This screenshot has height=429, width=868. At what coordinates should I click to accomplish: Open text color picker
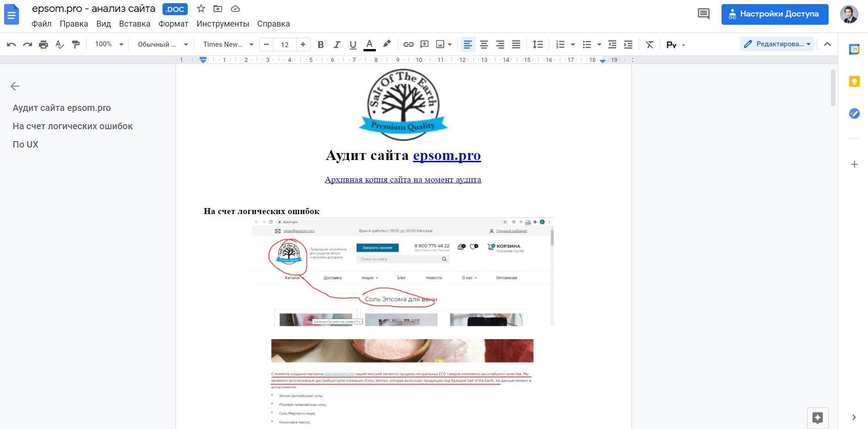tap(369, 44)
